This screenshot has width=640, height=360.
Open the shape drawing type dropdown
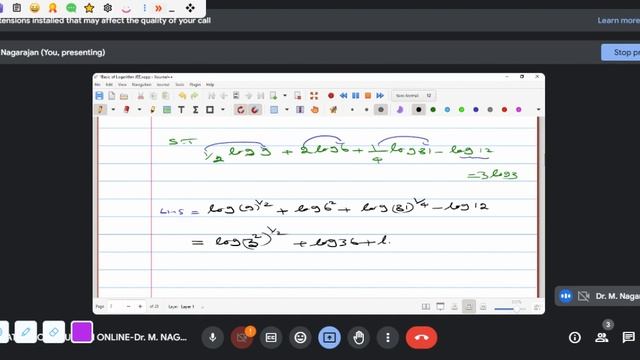point(222,109)
